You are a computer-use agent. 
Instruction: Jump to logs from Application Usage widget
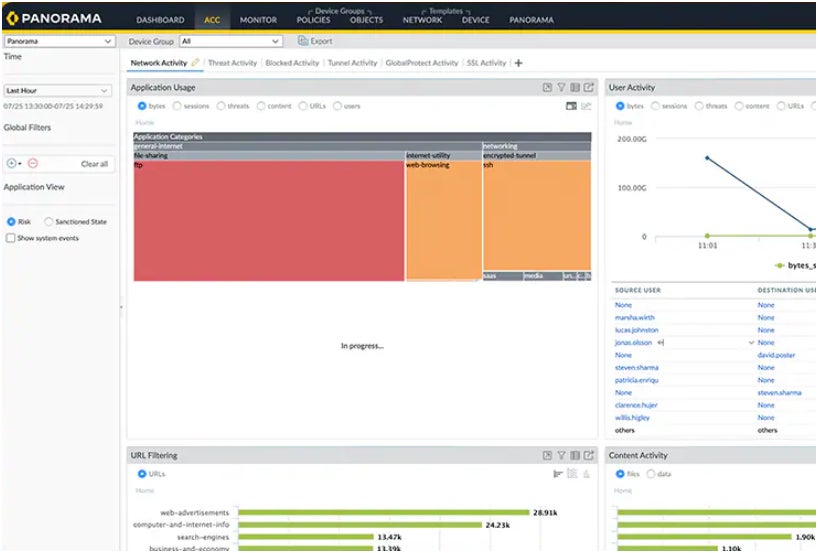click(588, 88)
